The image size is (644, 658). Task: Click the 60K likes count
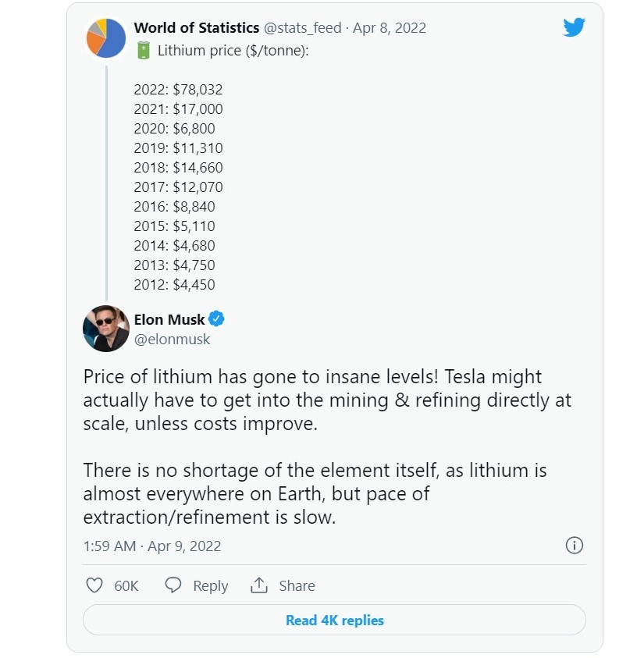126,586
